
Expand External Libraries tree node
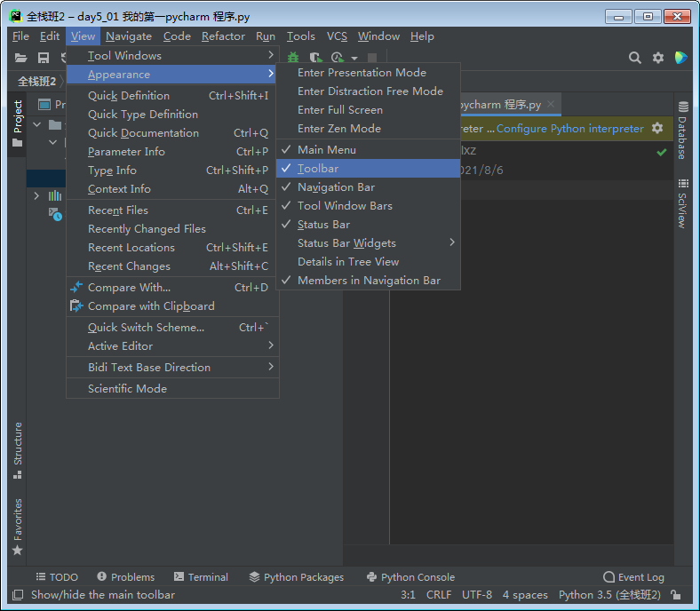(37, 195)
